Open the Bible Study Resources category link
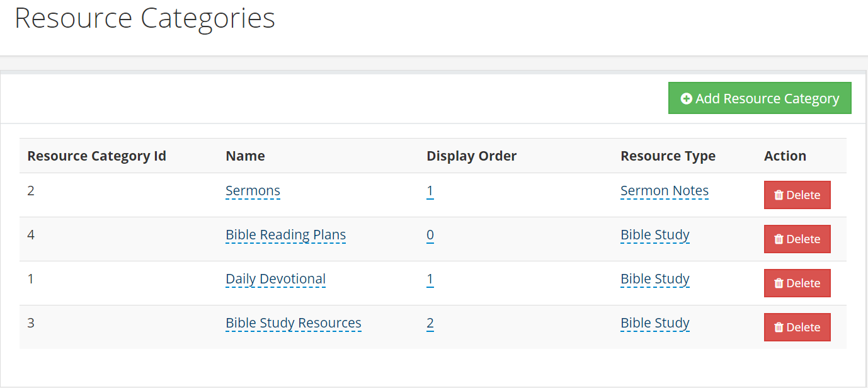The width and height of the screenshot is (868, 388). click(x=293, y=322)
